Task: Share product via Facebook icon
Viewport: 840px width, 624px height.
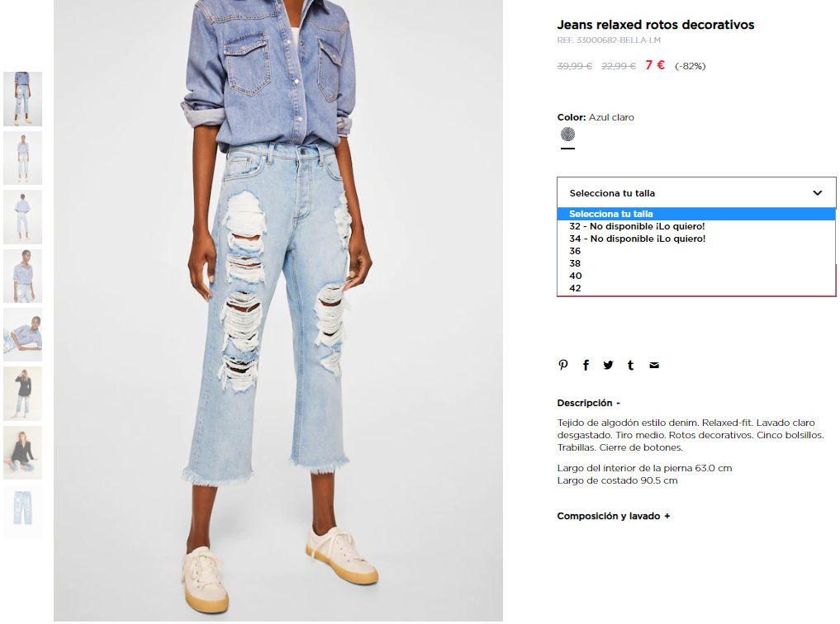Action: click(x=586, y=365)
